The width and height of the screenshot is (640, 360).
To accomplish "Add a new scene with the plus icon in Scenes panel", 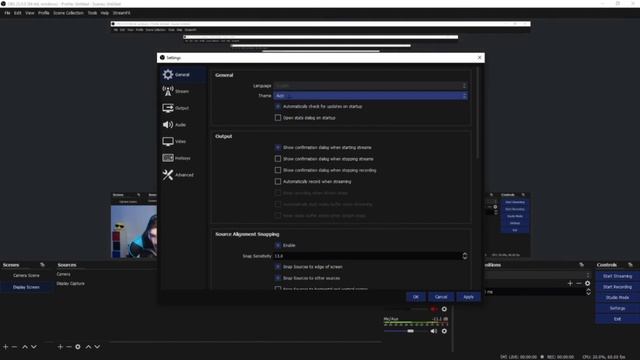I will (6, 347).
